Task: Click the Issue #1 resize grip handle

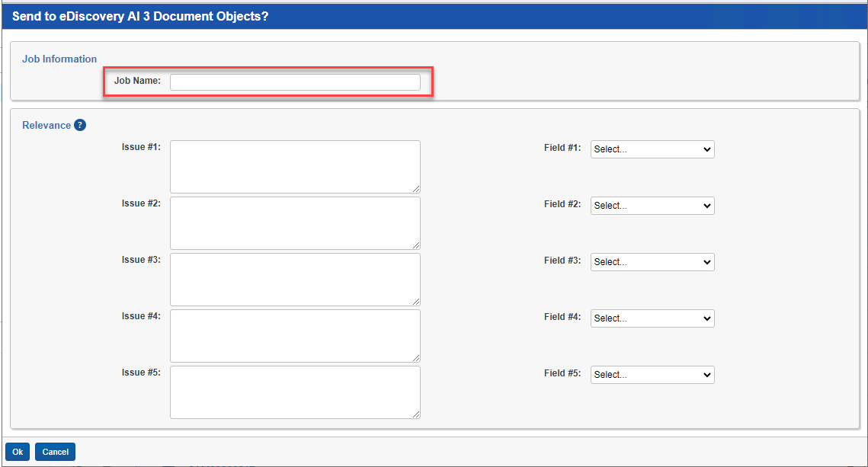Action: [x=416, y=189]
